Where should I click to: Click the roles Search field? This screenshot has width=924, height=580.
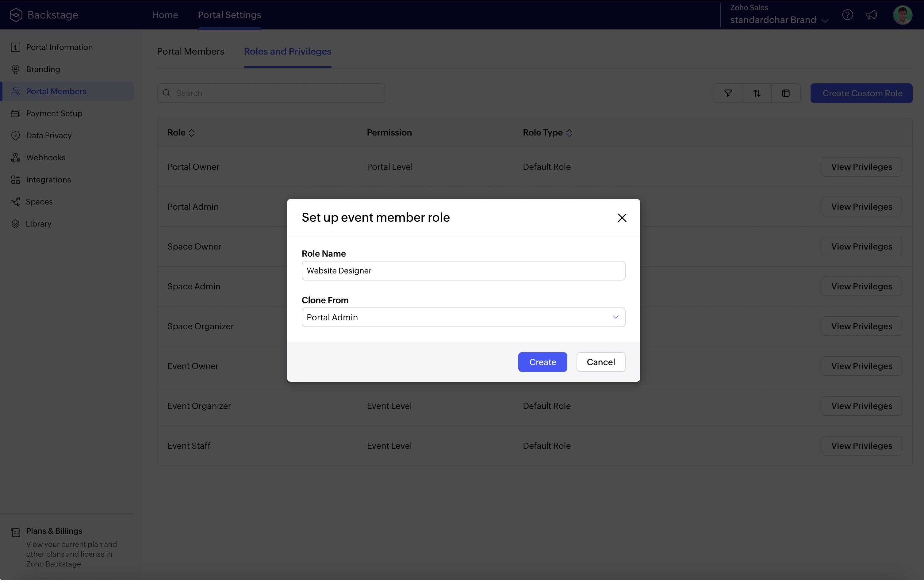270,93
